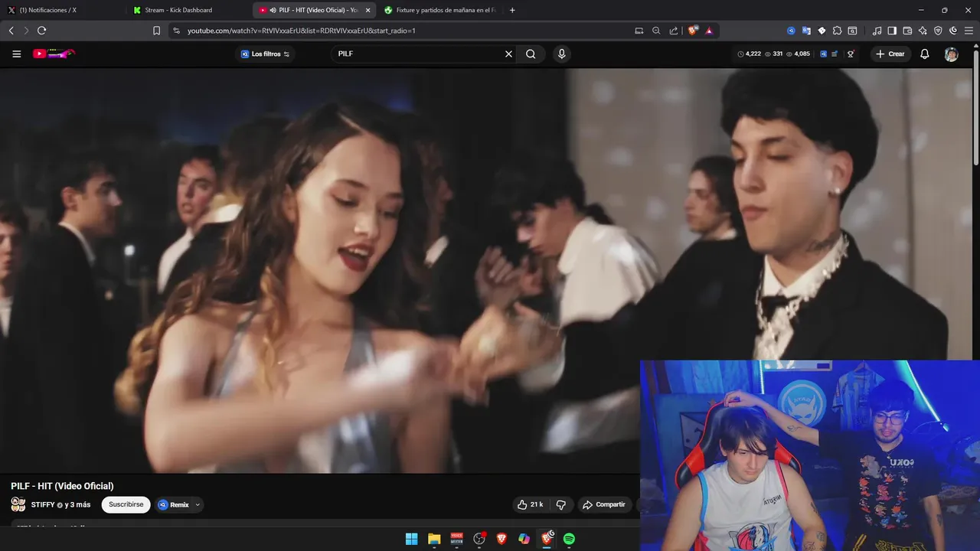Screen dimensions: 980x551
Task: Open the Extensions puzzle piece menu
Action: (837, 31)
